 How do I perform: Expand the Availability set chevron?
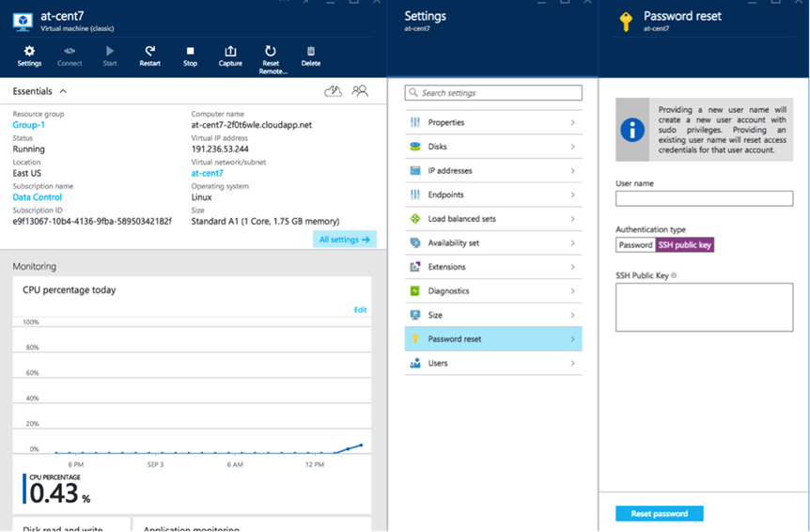(x=572, y=243)
